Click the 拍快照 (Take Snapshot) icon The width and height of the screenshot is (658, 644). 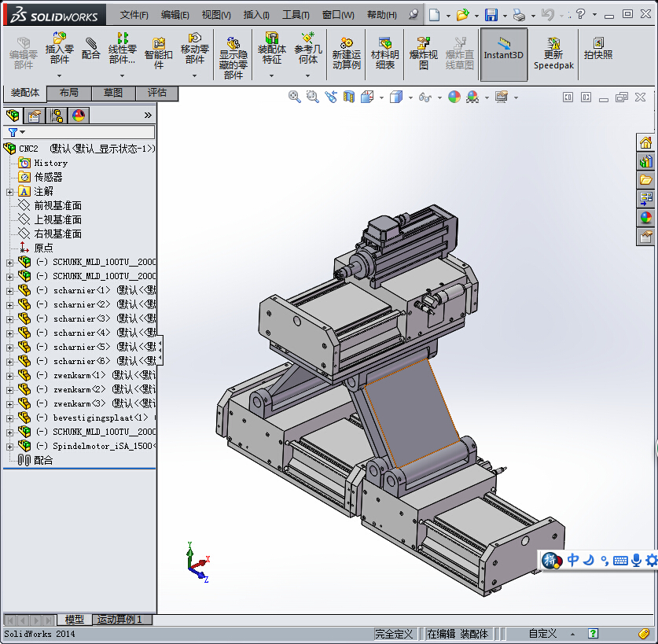[598, 49]
